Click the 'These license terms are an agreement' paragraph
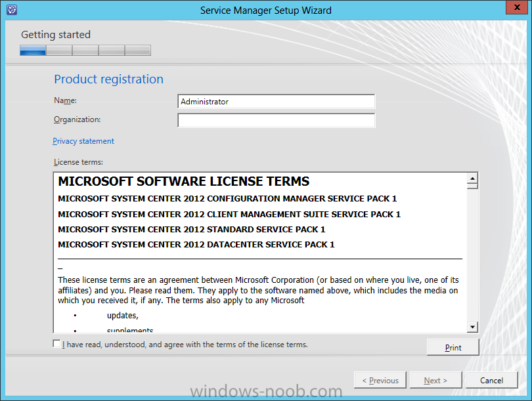This screenshot has height=401, width=532. tap(258, 290)
